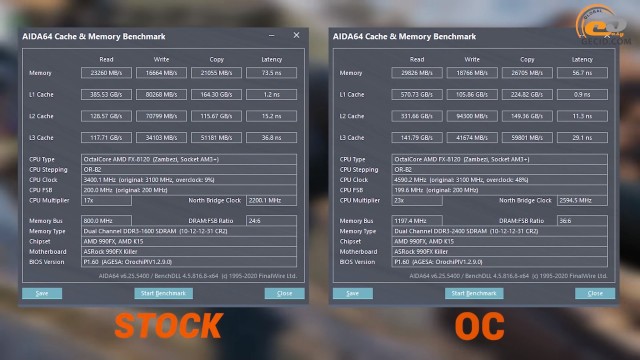Click North Bridge Clock 2594.5 MHz field

pyautogui.click(x=582, y=200)
